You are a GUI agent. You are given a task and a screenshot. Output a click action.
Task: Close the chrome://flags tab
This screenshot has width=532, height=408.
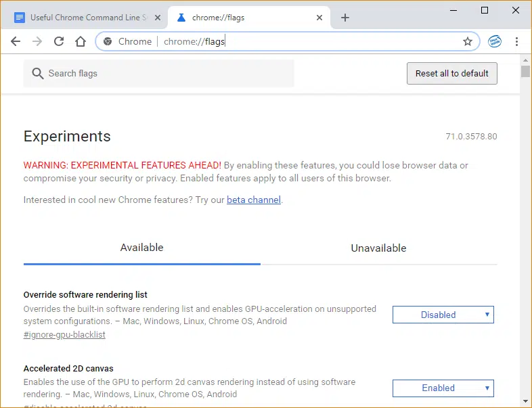click(319, 18)
